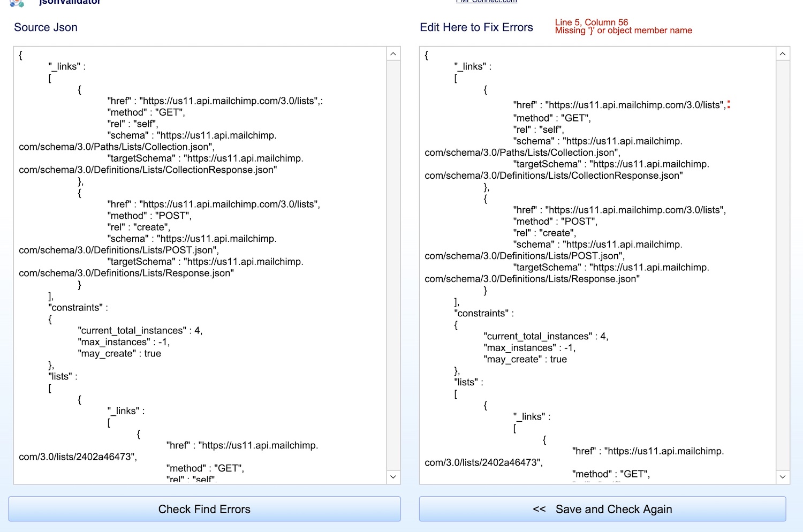Click Save and Check Again button
803x532 pixels.
[x=602, y=509]
